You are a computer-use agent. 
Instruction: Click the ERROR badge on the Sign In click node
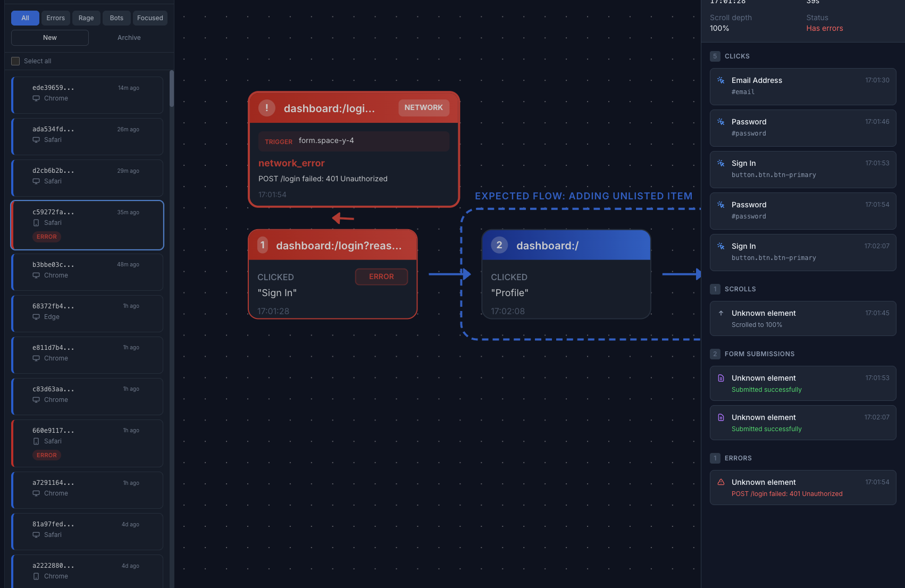(x=381, y=276)
